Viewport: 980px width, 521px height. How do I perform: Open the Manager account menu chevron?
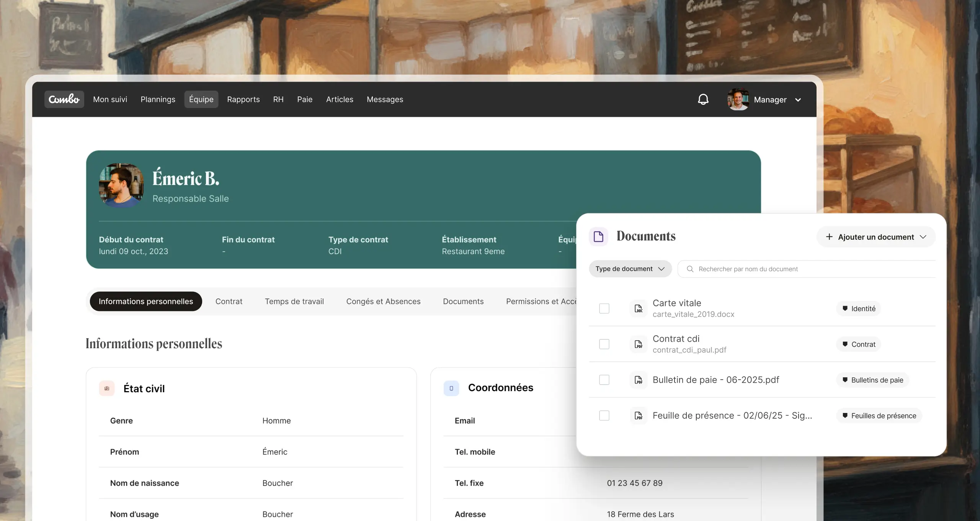pyautogui.click(x=798, y=100)
